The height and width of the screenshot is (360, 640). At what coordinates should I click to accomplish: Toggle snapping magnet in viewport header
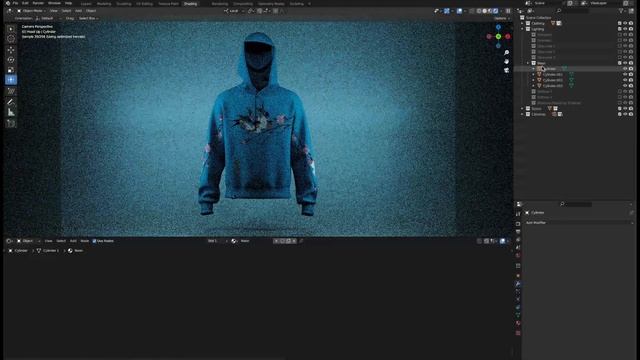click(x=260, y=11)
